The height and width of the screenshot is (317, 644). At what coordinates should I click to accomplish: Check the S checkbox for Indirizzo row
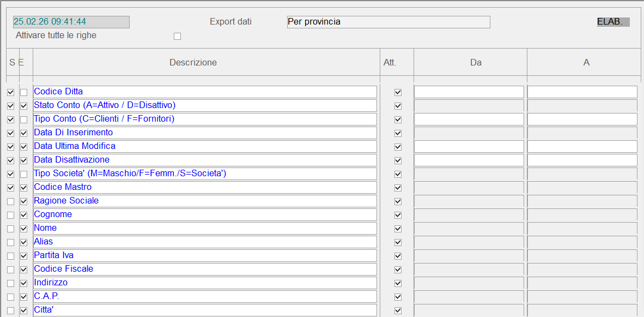(x=10, y=283)
